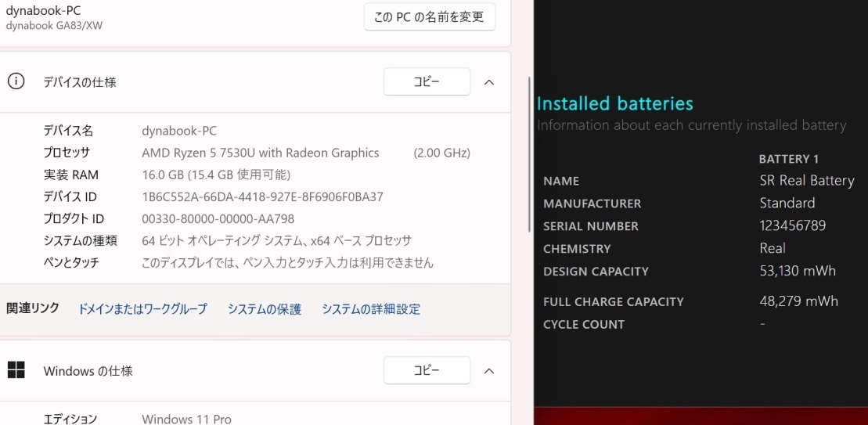Click the Installed batteries heading
The height and width of the screenshot is (425, 868).
(x=615, y=103)
